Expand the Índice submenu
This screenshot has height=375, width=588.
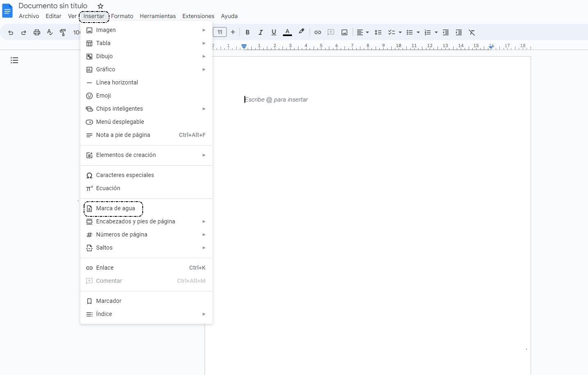point(146,314)
